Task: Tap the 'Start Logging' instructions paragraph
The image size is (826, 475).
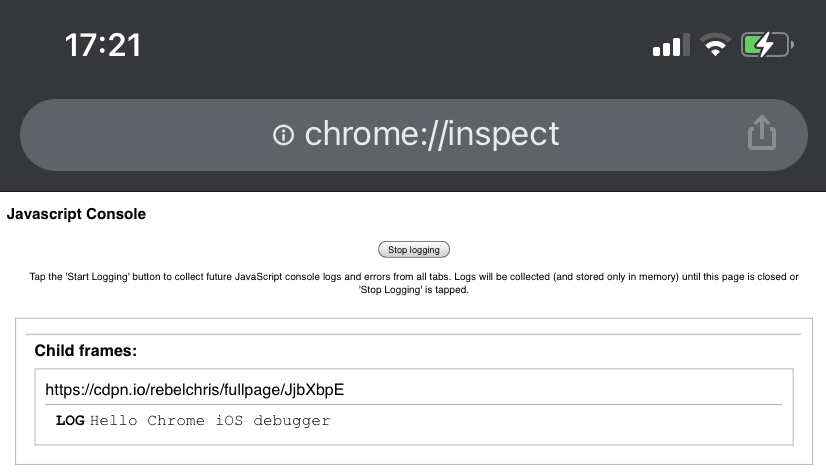Action: (x=414, y=283)
